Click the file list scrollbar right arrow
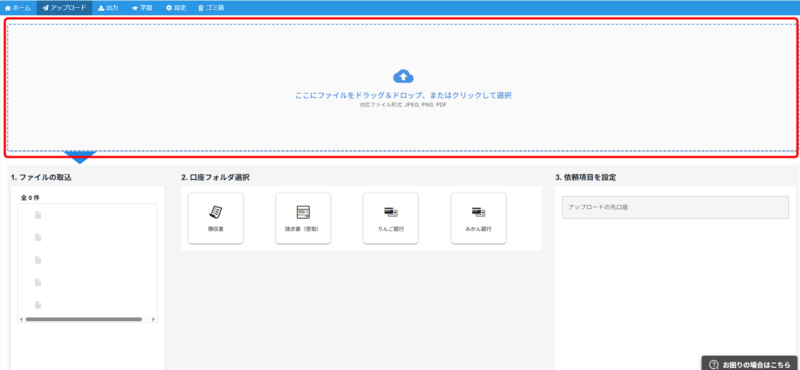Viewport: 800px width, 370px height. tap(153, 319)
